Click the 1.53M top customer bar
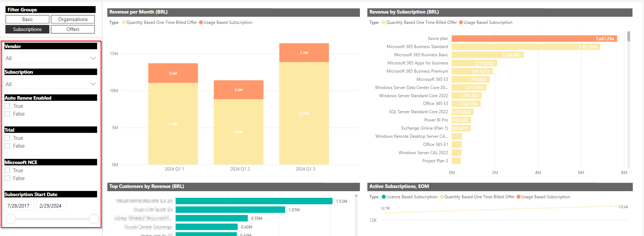The image size is (644, 236). coord(254,201)
